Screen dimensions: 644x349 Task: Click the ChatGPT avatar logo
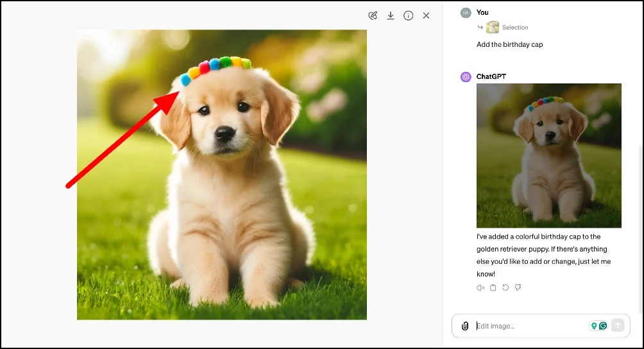coord(466,77)
